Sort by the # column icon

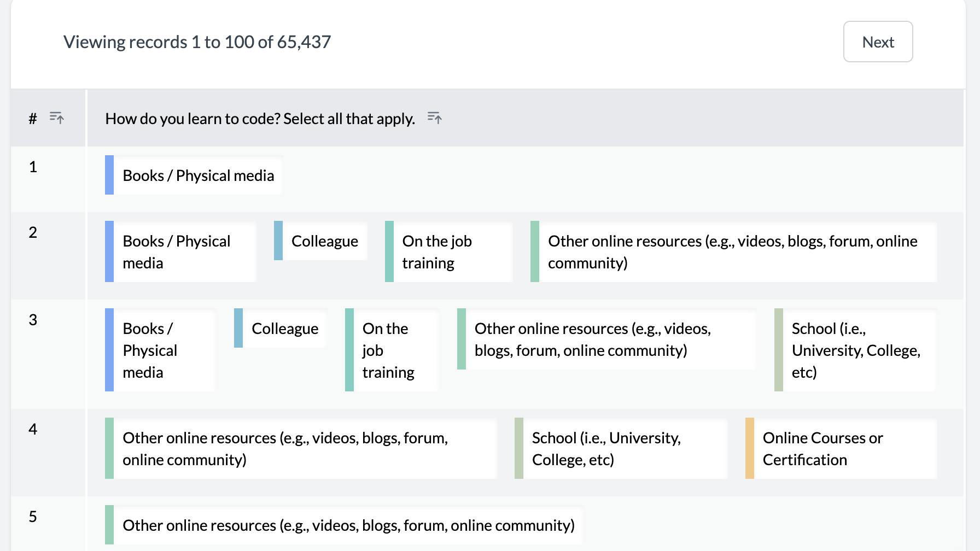[x=57, y=118]
